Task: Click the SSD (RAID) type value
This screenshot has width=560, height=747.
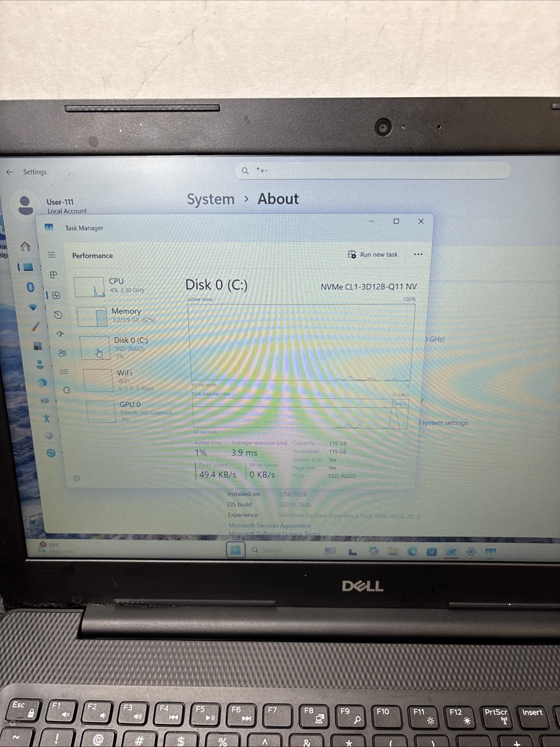Action: click(342, 476)
